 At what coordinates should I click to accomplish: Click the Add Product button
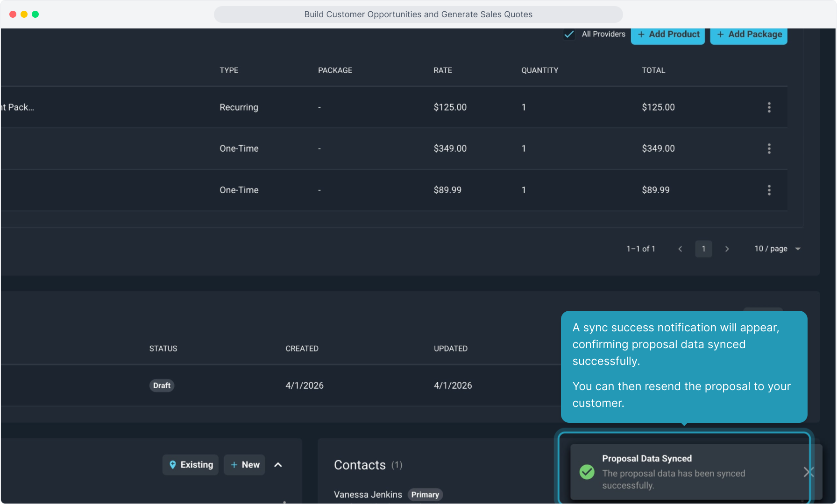668,35
